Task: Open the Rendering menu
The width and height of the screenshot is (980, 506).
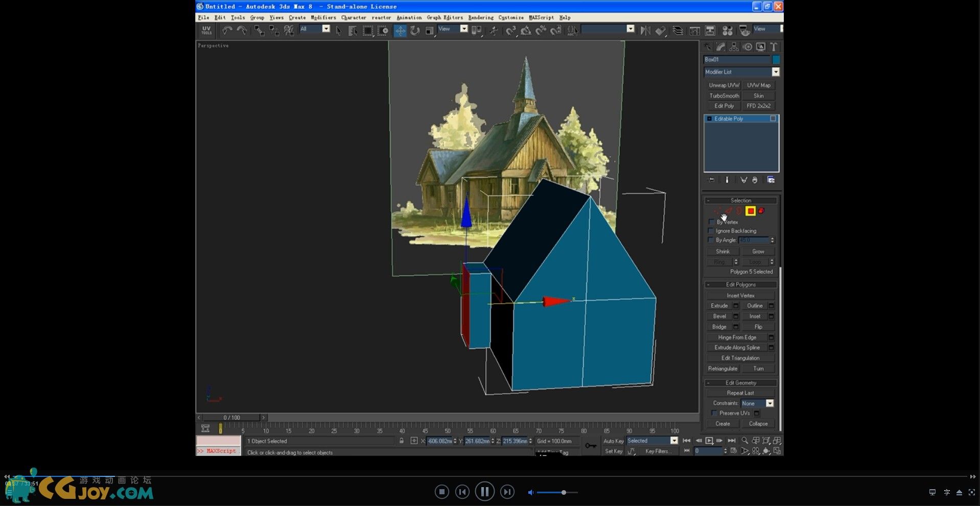Action: tap(481, 17)
